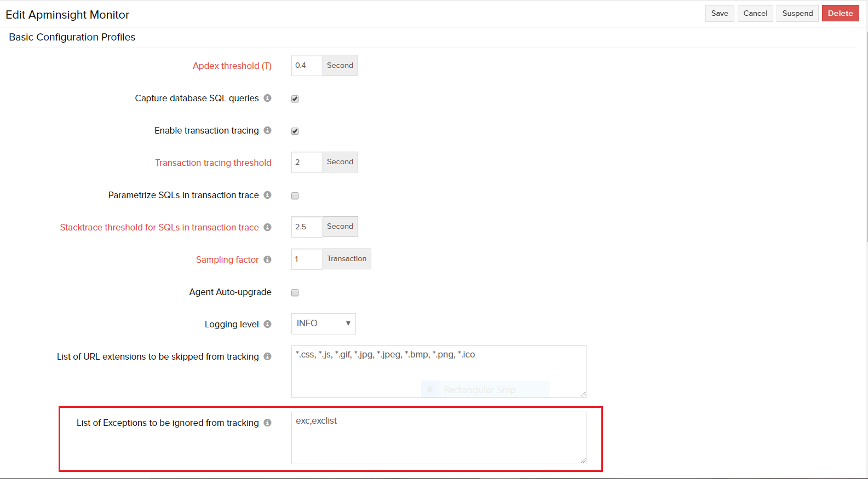Click the List of URL extensions label
The width and height of the screenshot is (868, 479).
click(x=158, y=356)
